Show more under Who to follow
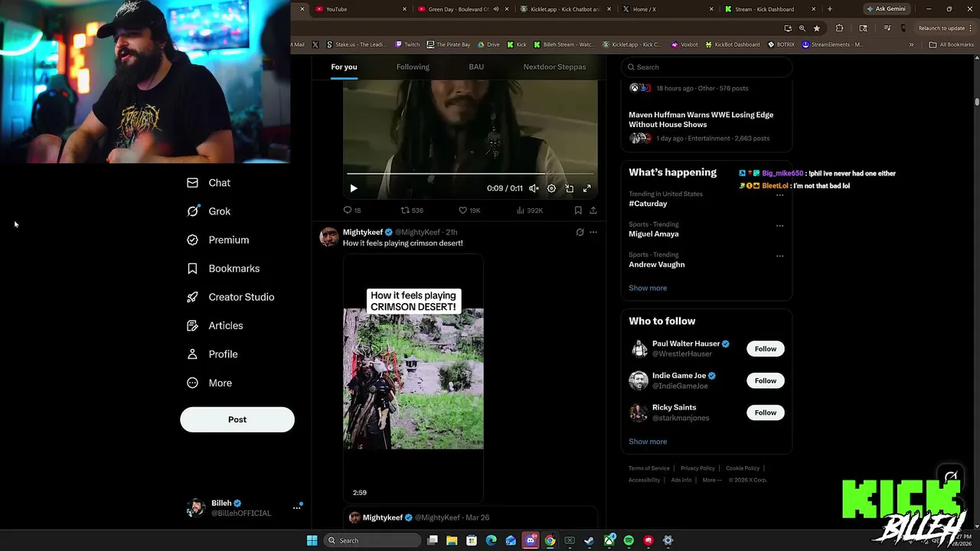 click(x=648, y=442)
